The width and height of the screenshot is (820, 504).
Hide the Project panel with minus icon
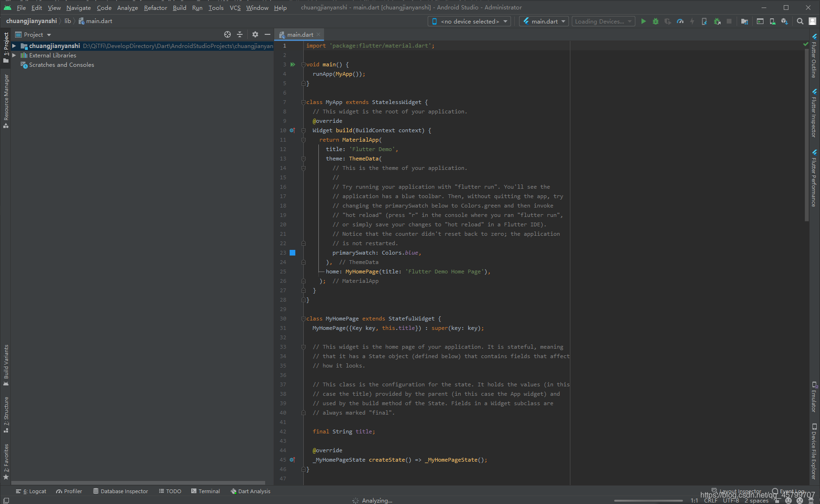(x=268, y=34)
